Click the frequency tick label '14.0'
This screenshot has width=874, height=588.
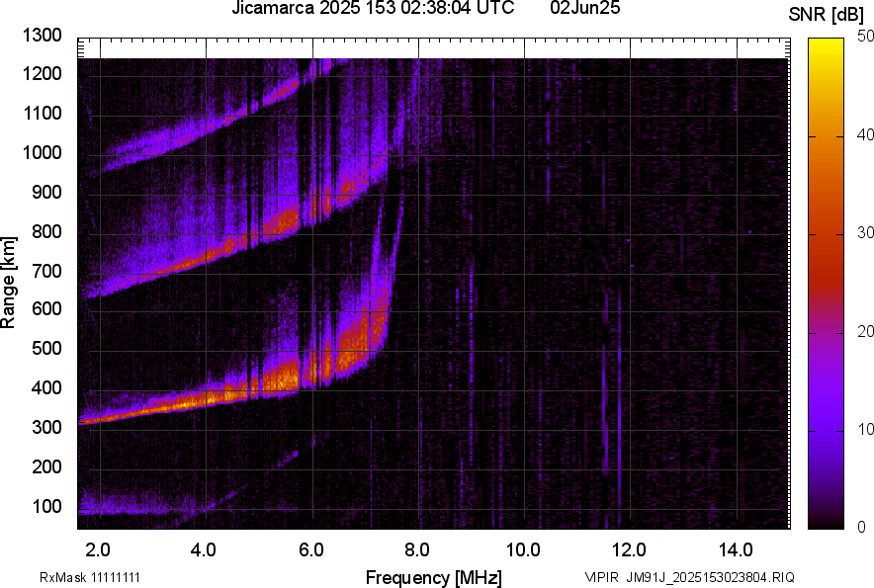click(x=736, y=550)
